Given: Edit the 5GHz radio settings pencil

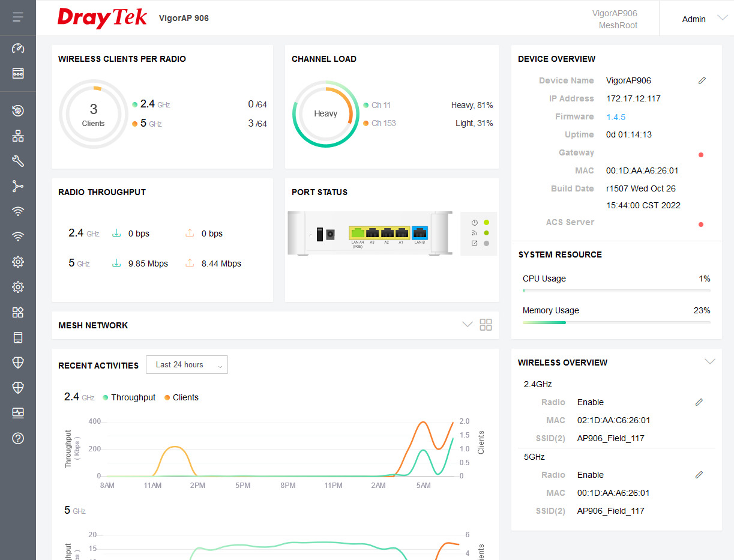Looking at the screenshot, I should coord(699,475).
